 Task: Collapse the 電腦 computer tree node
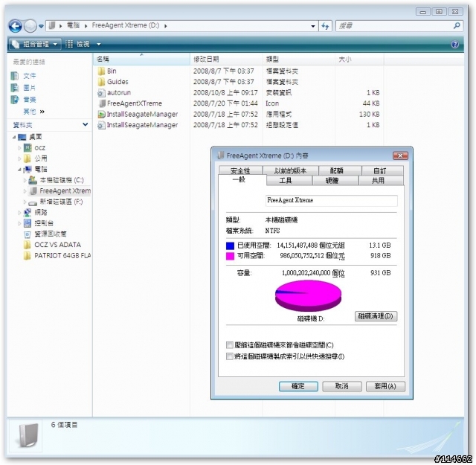19,170
